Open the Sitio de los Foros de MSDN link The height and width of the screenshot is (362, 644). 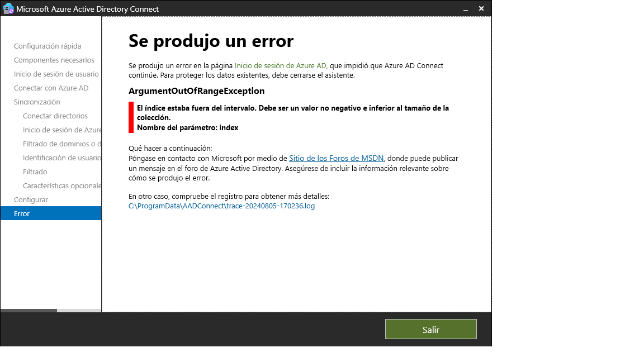click(x=336, y=159)
